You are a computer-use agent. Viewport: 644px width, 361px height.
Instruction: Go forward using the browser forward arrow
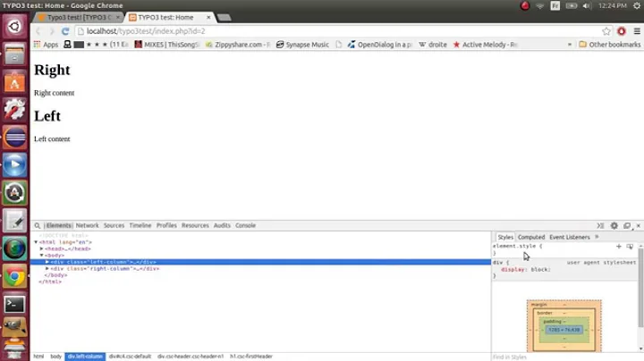52,31
